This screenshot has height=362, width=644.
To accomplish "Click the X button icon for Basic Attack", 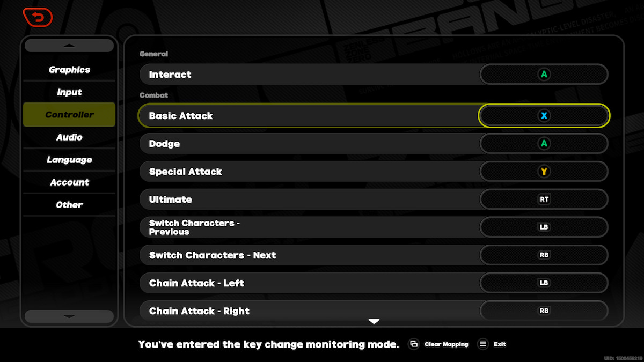I will (544, 116).
